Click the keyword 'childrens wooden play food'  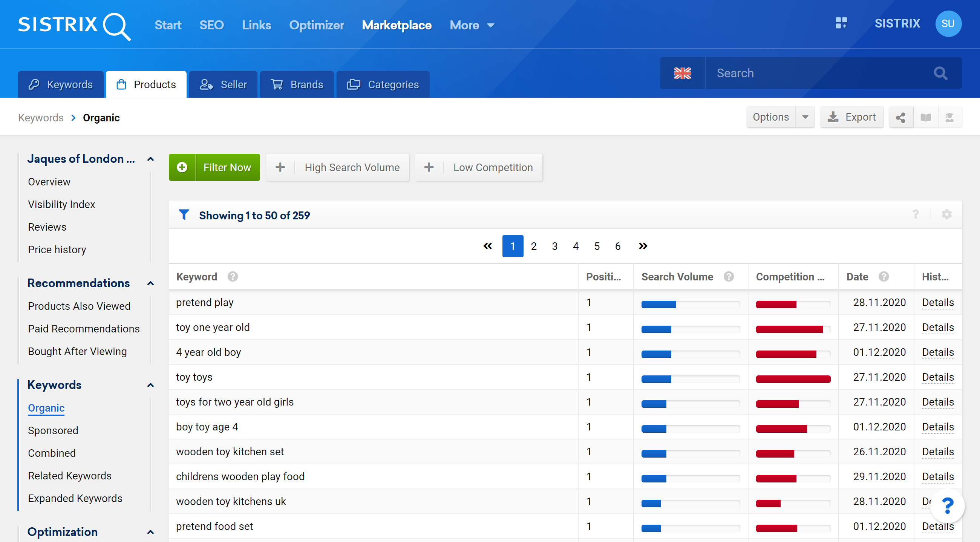click(x=240, y=476)
